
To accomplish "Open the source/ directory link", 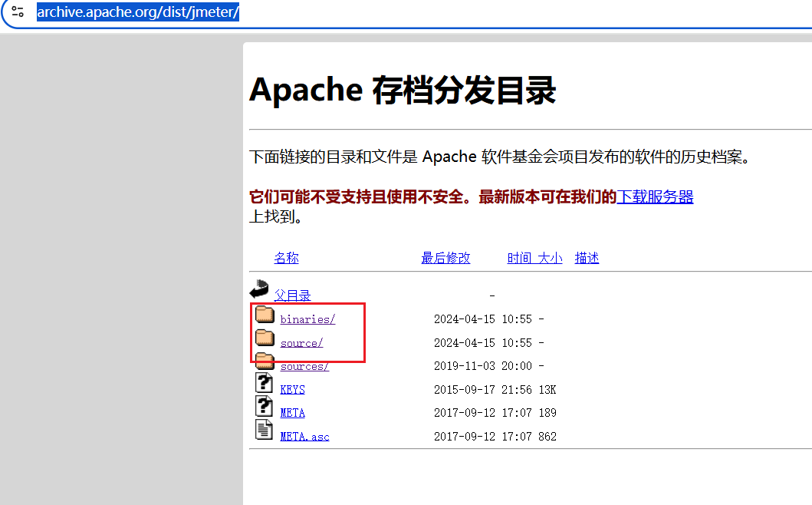I will (301, 343).
